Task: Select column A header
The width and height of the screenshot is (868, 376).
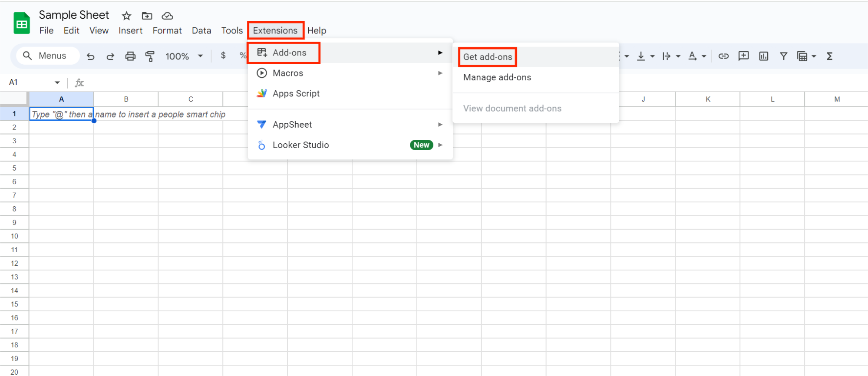Action: tap(61, 99)
